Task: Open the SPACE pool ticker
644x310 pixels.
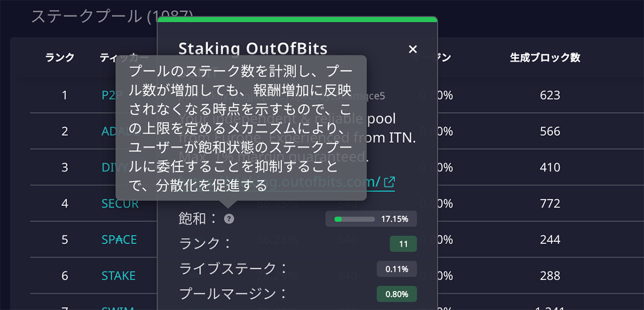Action: point(119,240)
